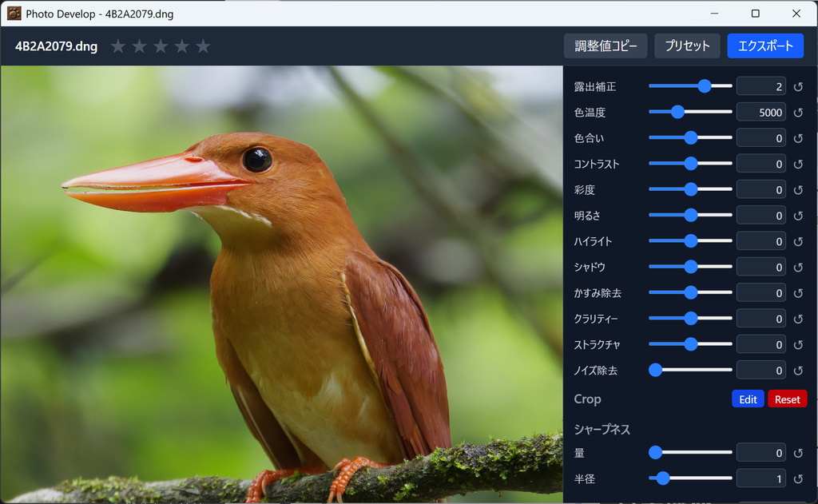Viewport: 818px width, 504px height.
Task: Rate the photo one star
Action: tap(117, 46)
